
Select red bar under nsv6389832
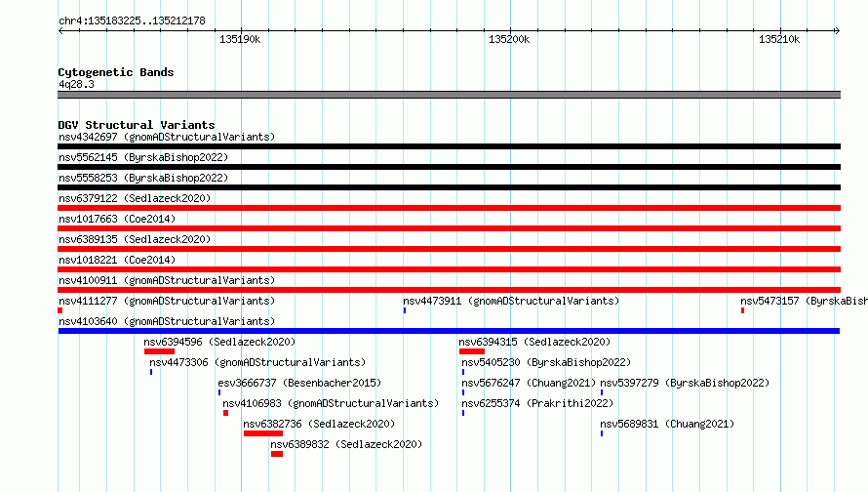coord(277,454)
